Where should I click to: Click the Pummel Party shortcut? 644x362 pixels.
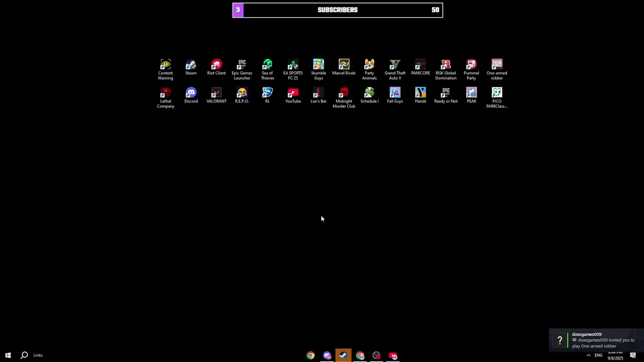[471, 69]
